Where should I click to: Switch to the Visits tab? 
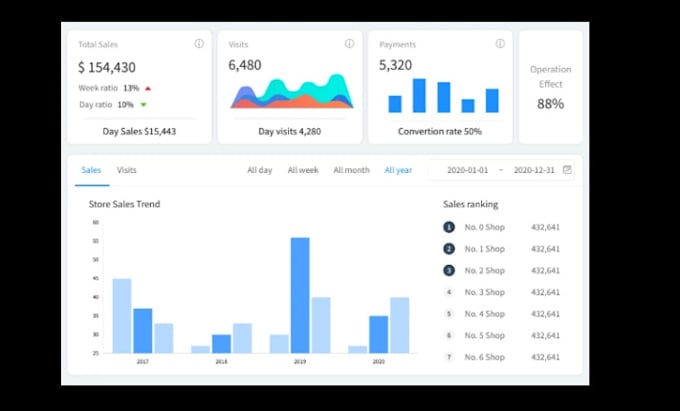click(127, 170)
